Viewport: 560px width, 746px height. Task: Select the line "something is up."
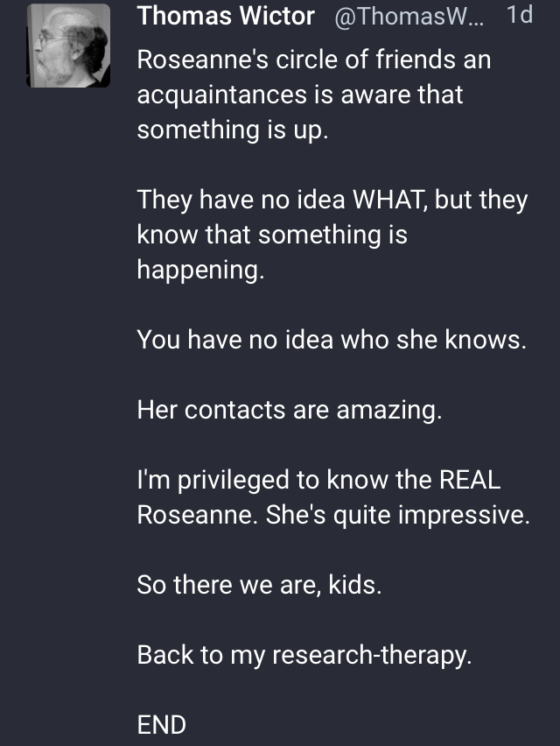pos(233,130)
